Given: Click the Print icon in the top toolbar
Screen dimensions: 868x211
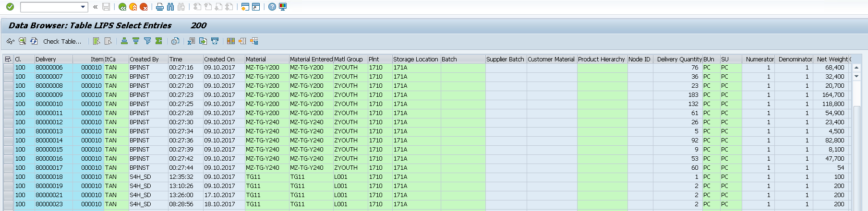Looking at the screenshot, I should (x=160, y=7).
